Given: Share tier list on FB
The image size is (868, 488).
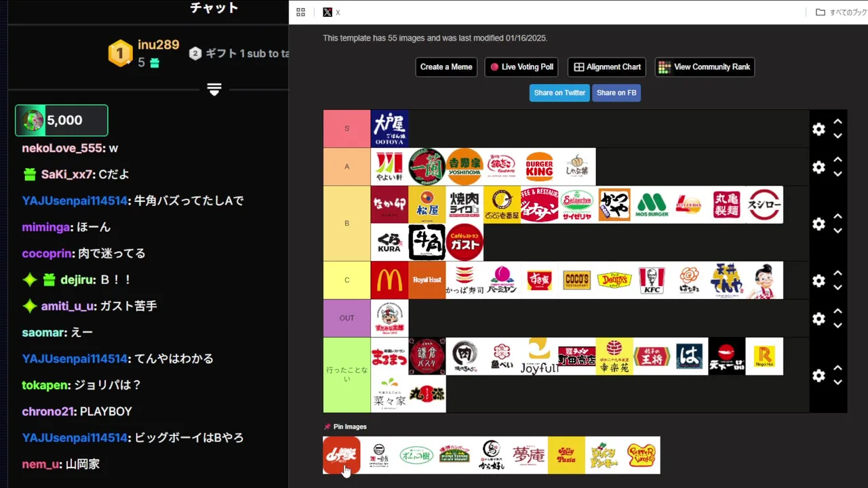Looking at the screenshot, I should click(616, 93).
